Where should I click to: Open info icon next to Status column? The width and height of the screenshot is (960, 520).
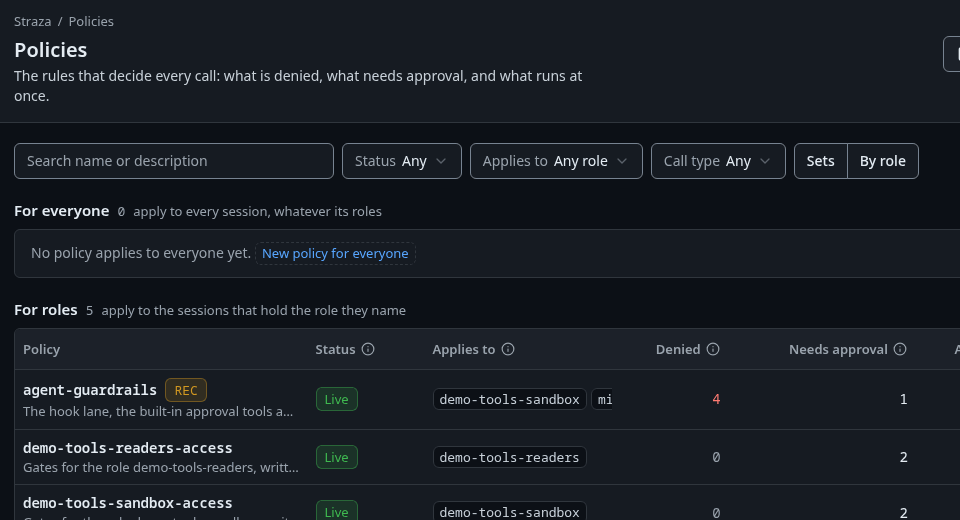pos(368,349)
